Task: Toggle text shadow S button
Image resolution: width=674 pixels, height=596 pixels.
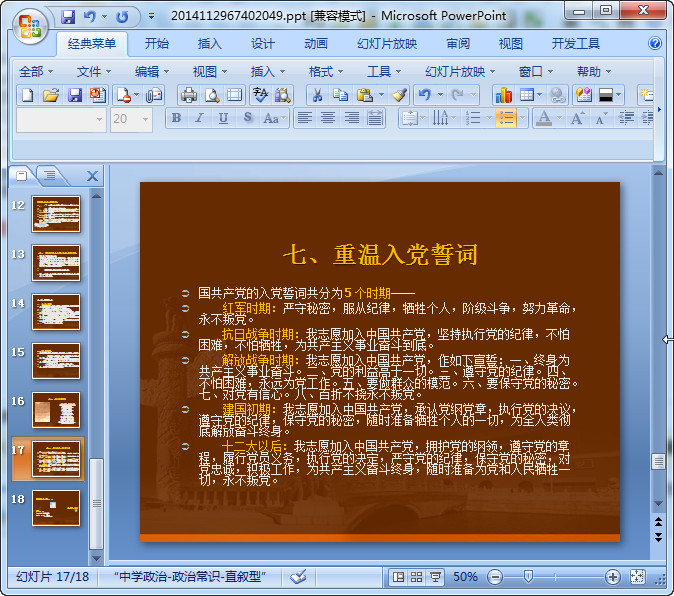Action: [x=248, y=118]
